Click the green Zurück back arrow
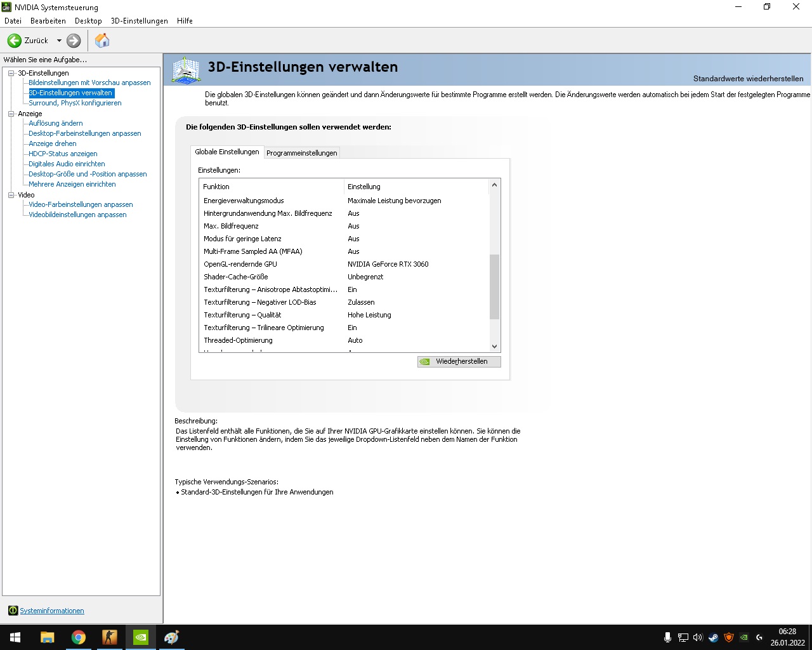The width and height of the screenshot is (812, 650). 15,41
